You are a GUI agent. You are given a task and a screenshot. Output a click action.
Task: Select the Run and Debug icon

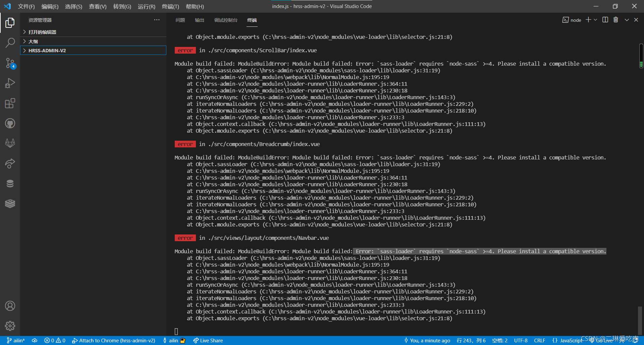point(10,83)
